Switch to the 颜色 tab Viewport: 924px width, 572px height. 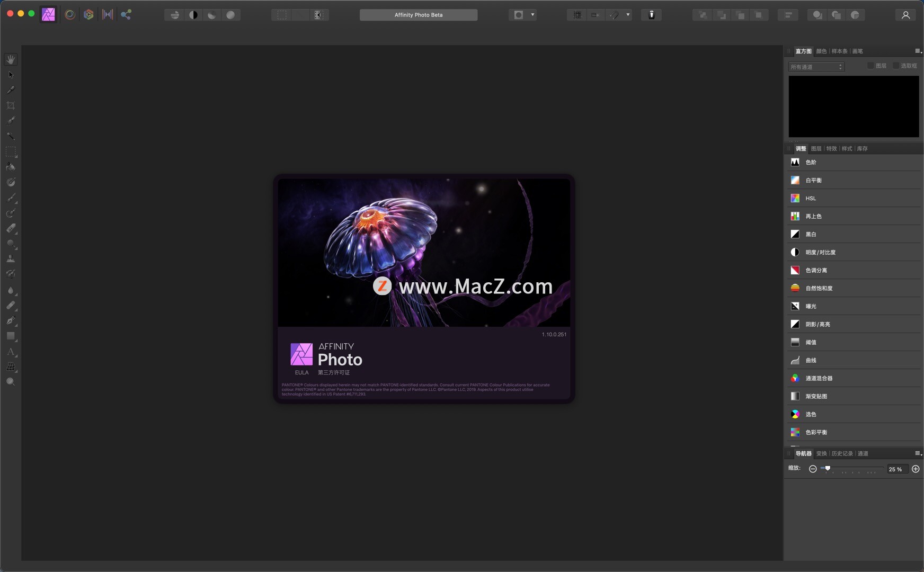[821, 51]
